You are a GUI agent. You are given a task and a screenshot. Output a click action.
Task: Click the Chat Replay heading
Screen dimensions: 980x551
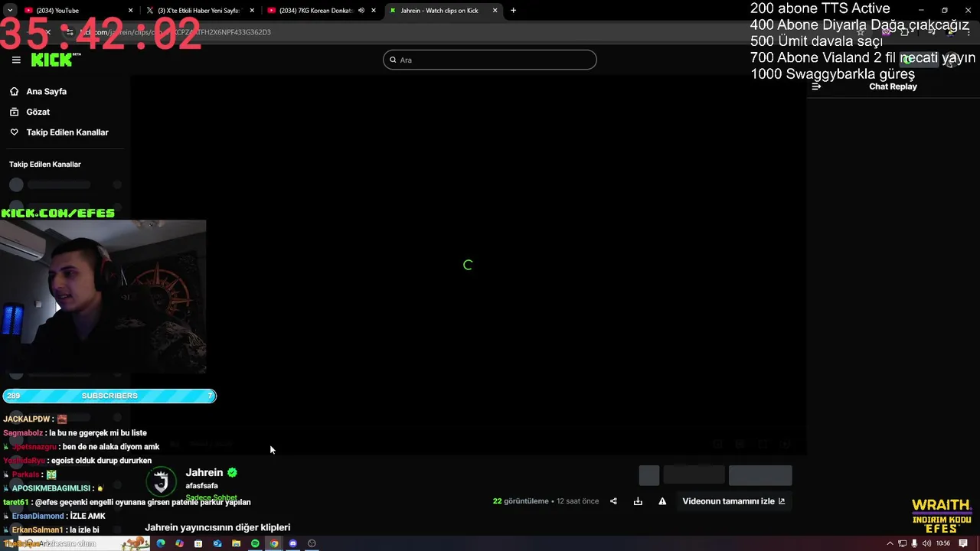point(893,86)
